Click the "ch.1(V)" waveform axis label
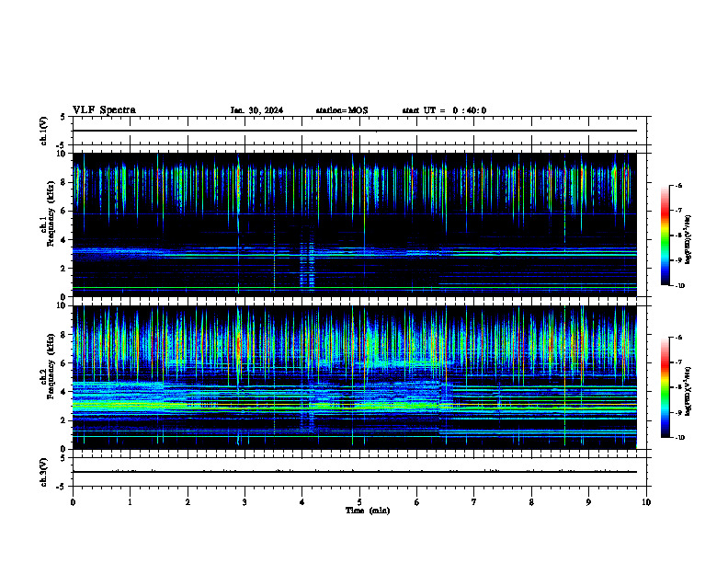The width and height of the screenshot is (728, 563). pyautogui.click(x=43, y=131)
